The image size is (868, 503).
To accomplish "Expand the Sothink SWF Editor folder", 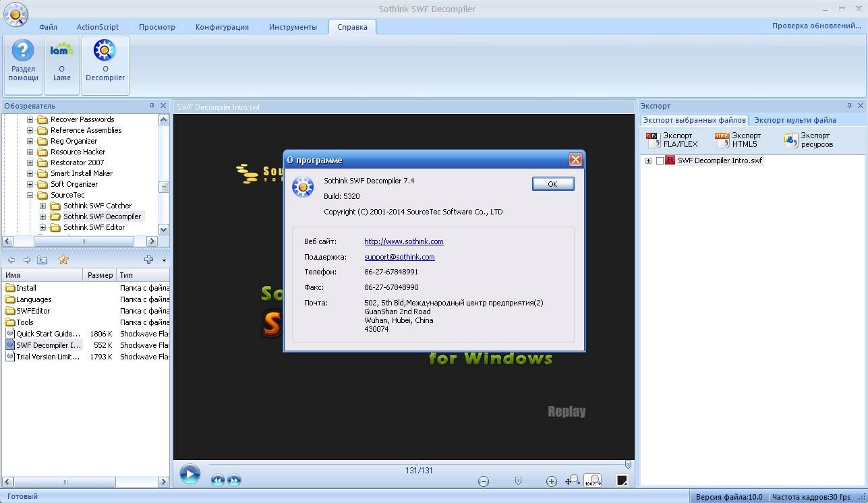I will 42,227.
